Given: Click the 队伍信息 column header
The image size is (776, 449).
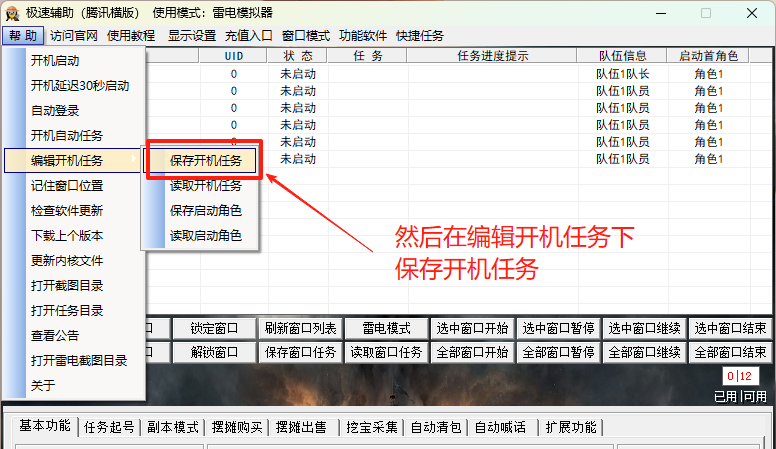Looking at the screenshot, I should tap(622, 56).
